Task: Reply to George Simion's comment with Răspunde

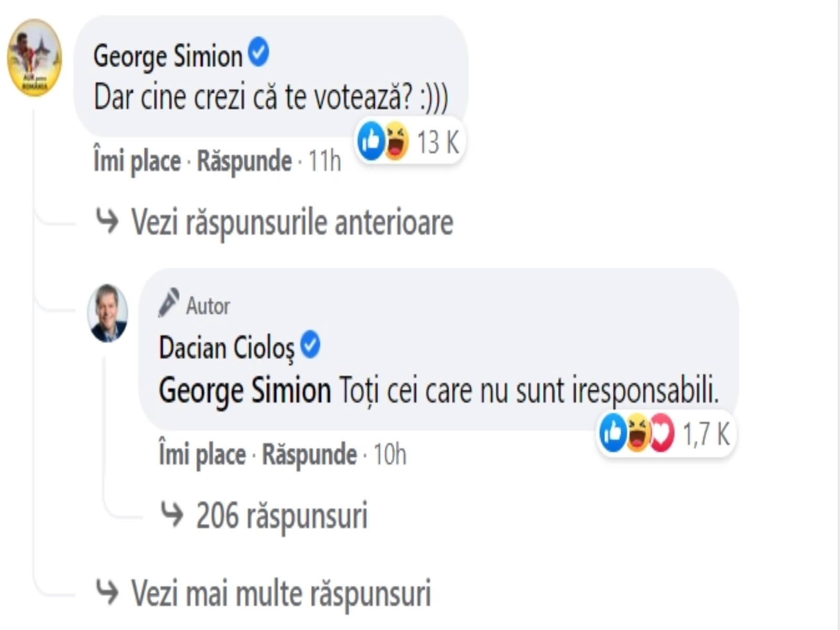Action: [x=244, y=161]
